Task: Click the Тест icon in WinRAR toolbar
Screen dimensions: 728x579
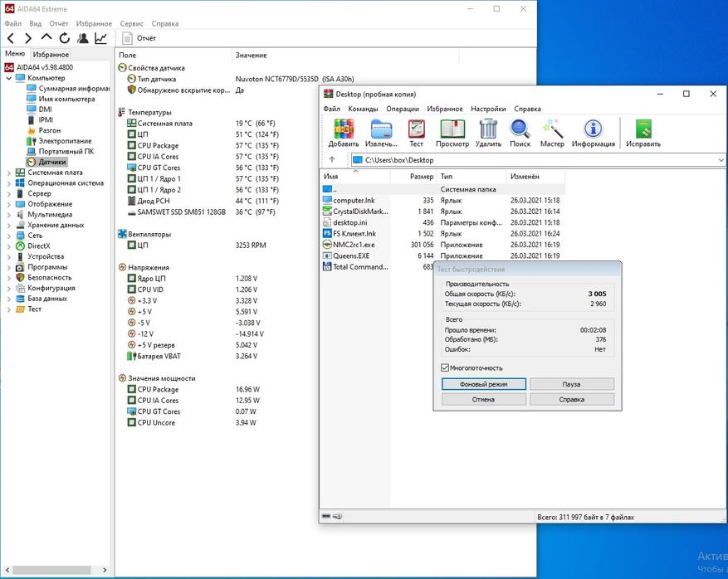Action: click(x=417, y=133)
